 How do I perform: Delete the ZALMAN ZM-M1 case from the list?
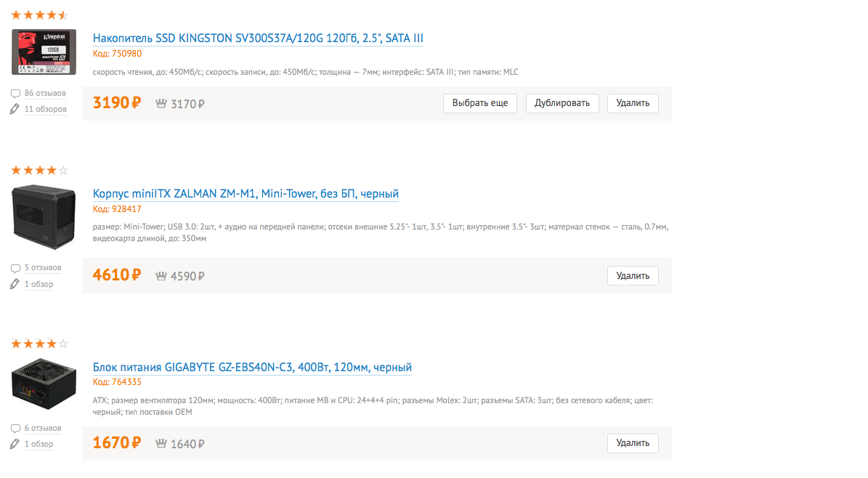pos(633,276)
